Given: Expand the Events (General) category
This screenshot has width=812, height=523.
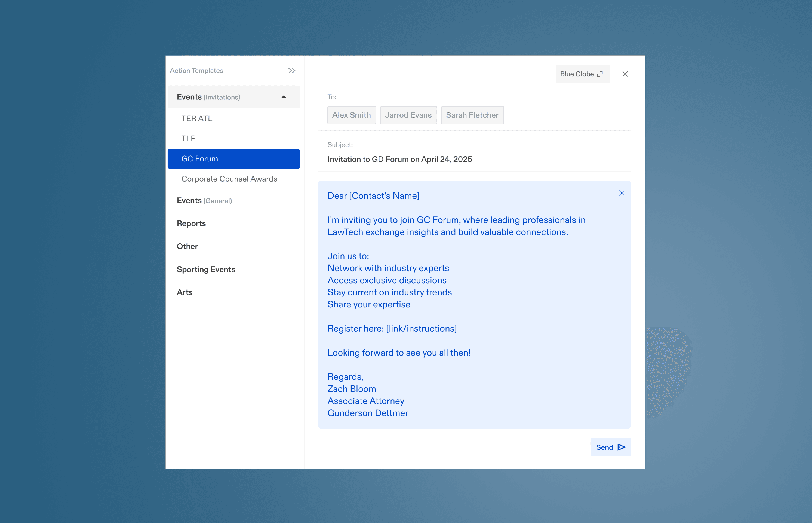Looking at the screenshot, I should point(204,200).
